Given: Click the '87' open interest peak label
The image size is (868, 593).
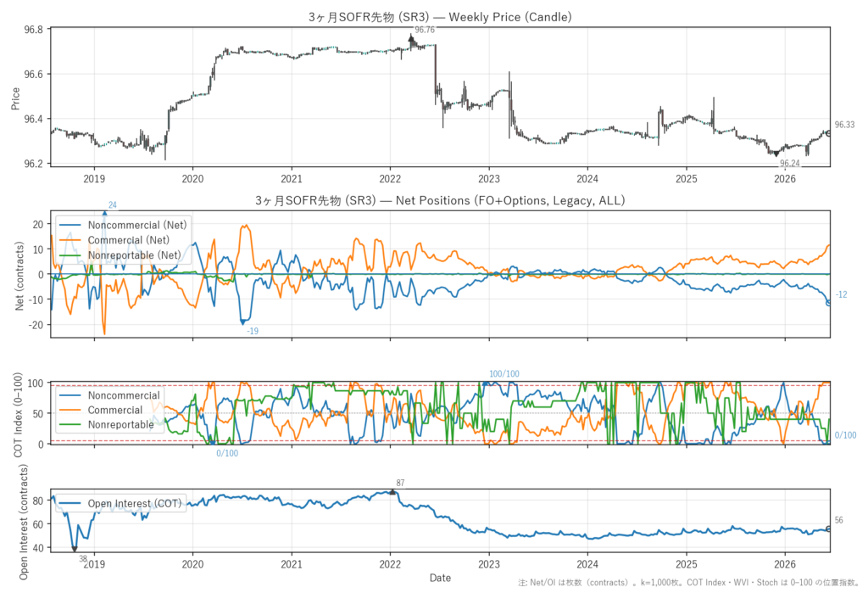Looking at the screenshot, I should (x=400, y=484).
